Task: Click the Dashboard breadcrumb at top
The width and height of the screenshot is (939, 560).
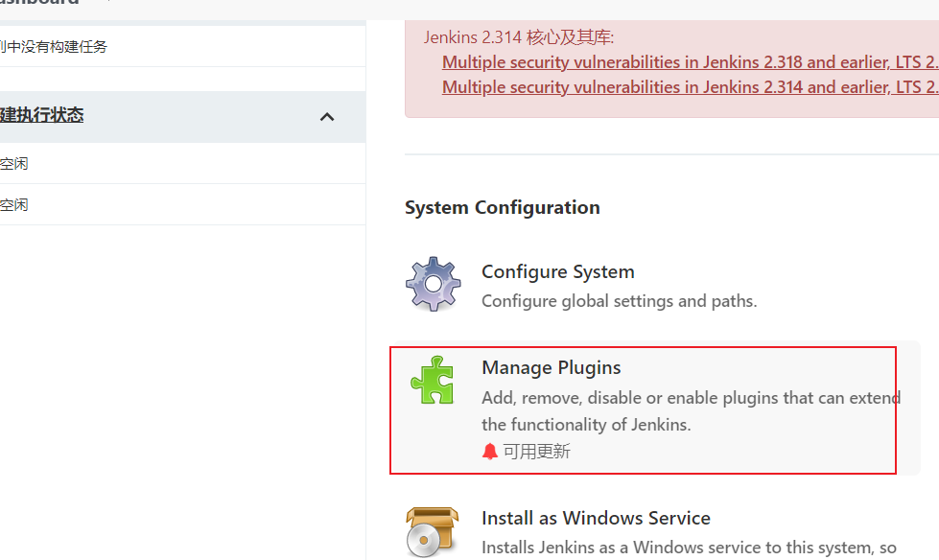Action: click(x=38, y=3)
